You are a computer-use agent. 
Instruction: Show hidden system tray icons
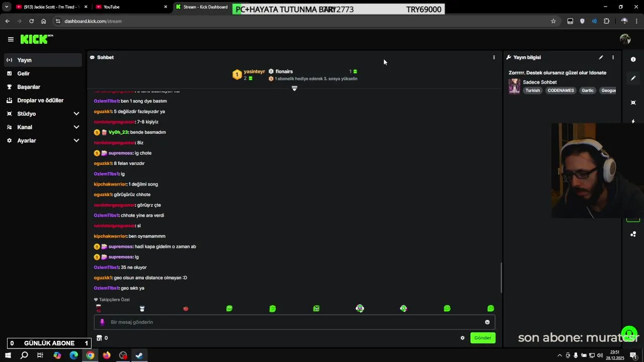[x=559, y=355]
